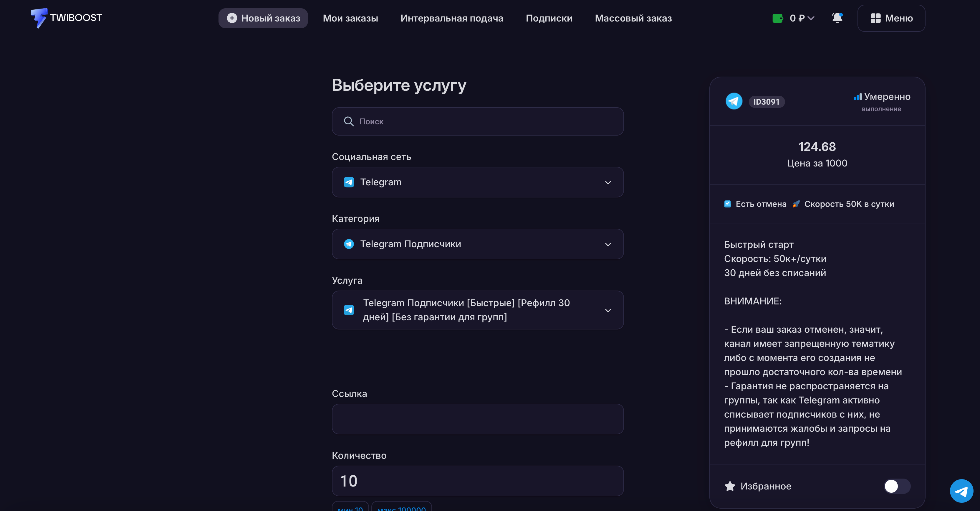Click the price value 124.68

(817, 146)
